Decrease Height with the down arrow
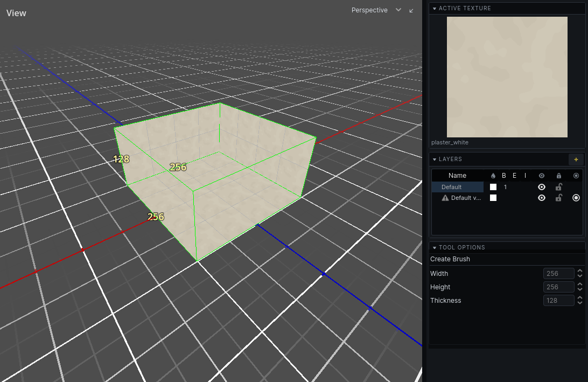This screenshot has height=382, width=588. [580, 290]
